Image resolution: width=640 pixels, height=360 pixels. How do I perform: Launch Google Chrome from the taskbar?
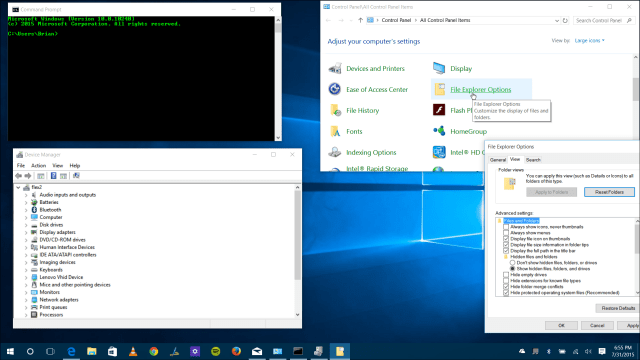[153, 351]
